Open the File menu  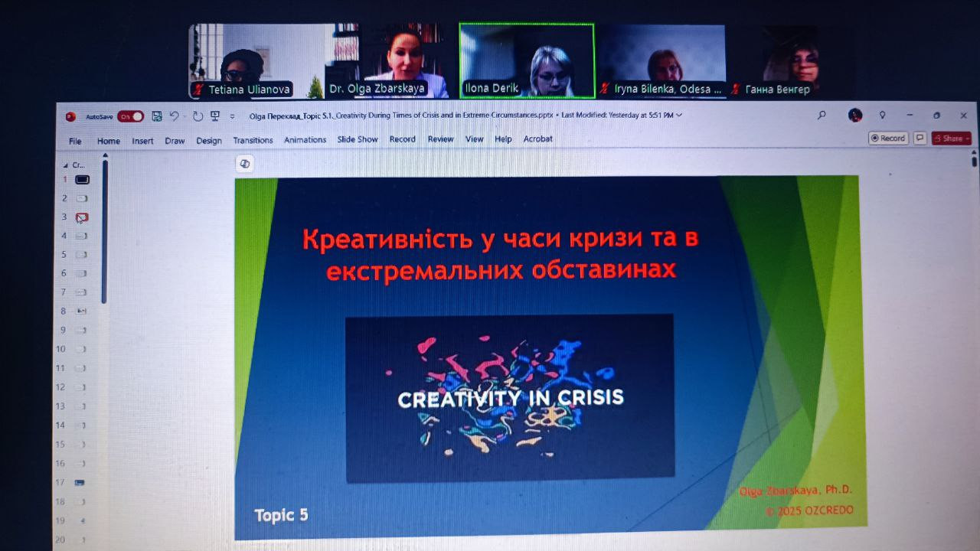coord(75,141)
